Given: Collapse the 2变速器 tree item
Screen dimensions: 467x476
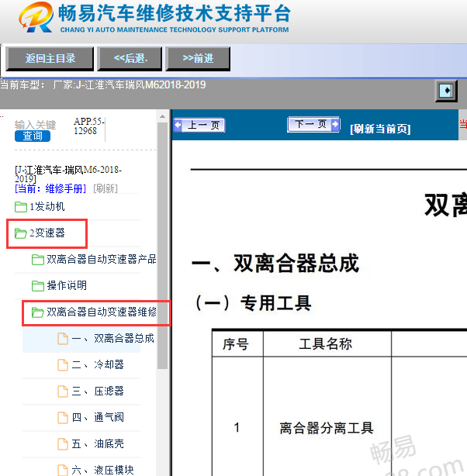Looking at the screenshot, I should pyautogui.click(x=47, y=233).
